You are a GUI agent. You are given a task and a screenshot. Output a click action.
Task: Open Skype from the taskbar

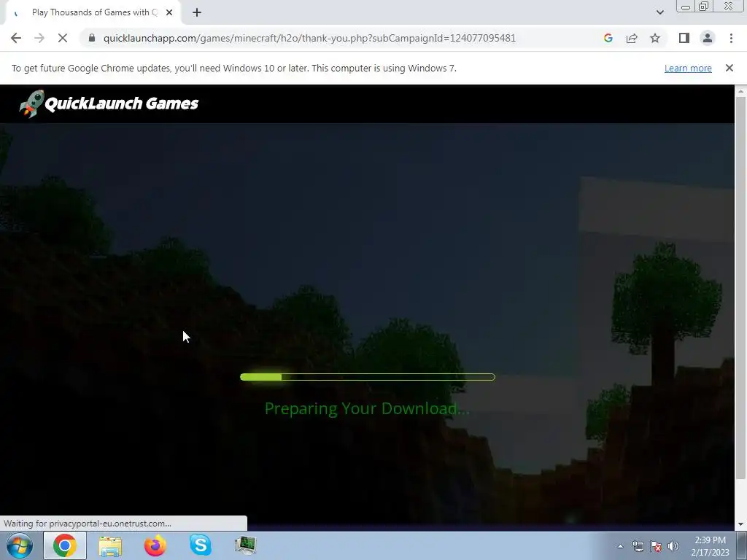point(201,545)
